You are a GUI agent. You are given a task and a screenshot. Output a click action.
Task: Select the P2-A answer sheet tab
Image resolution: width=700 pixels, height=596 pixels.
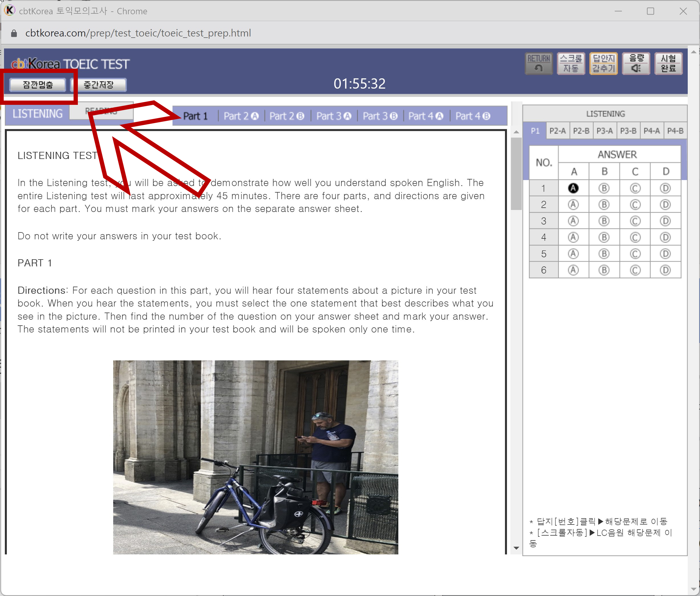(x=558, y=131)
